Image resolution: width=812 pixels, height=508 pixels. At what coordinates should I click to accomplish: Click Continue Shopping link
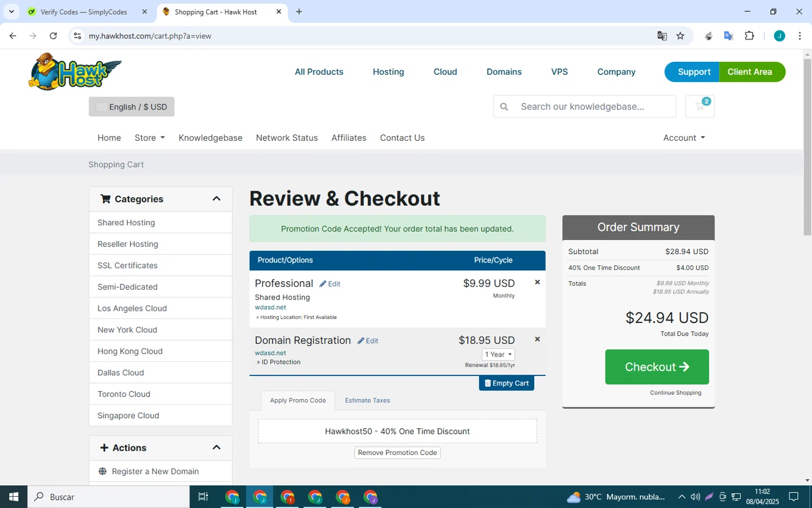tap(676, 393)
